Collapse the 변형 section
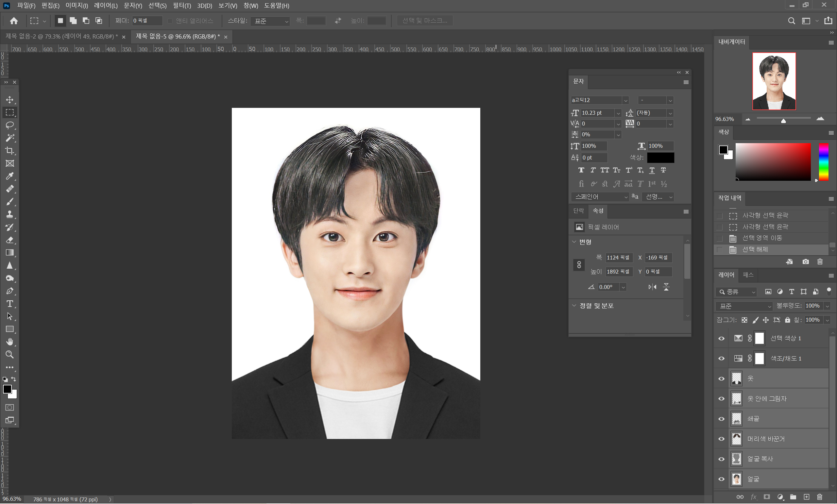The image size is (837, 504). coord(574,242)
